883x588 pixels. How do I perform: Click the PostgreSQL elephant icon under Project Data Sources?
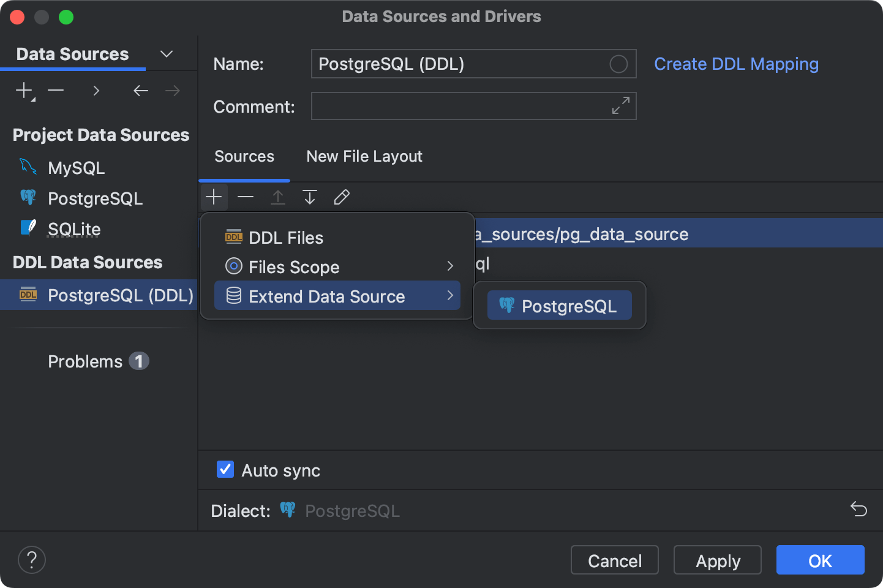click(x=28, y=197)
